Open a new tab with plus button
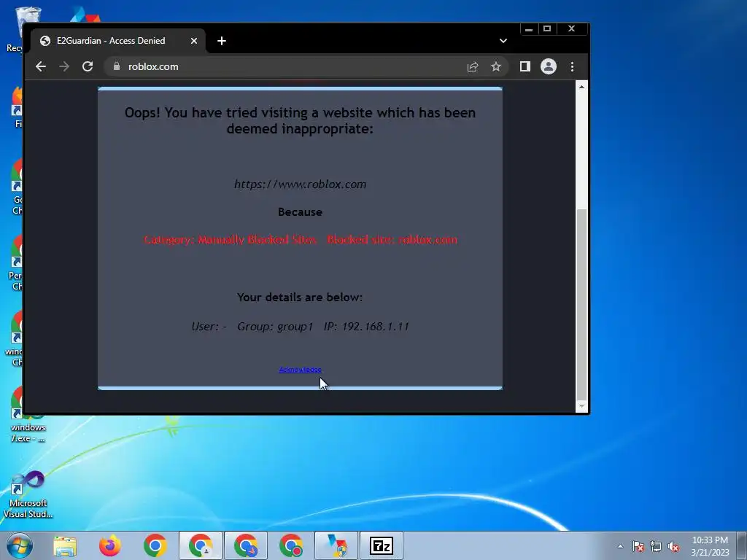Screen dimensions: 747x560 (222, 41)
